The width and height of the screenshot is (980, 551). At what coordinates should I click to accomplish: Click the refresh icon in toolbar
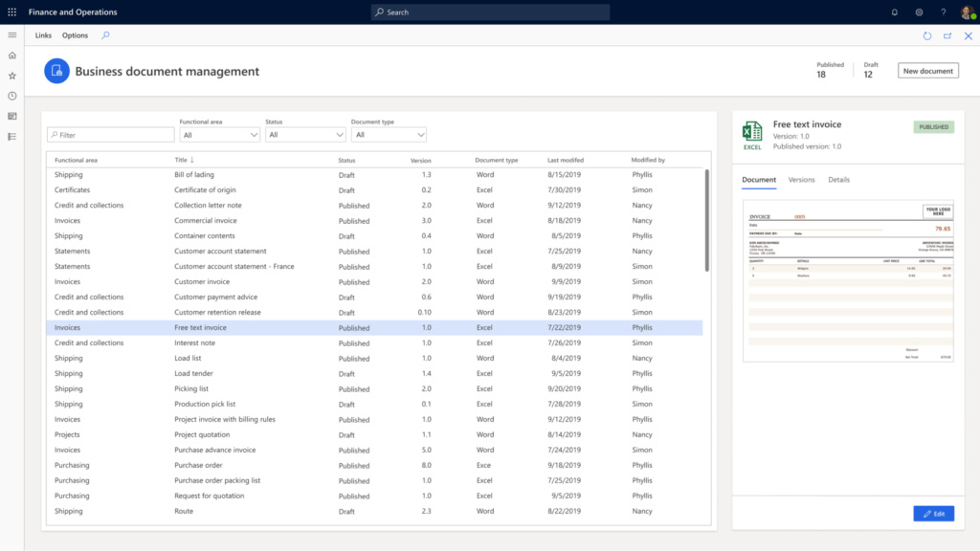pyautogui.click(x=927, y=35)
